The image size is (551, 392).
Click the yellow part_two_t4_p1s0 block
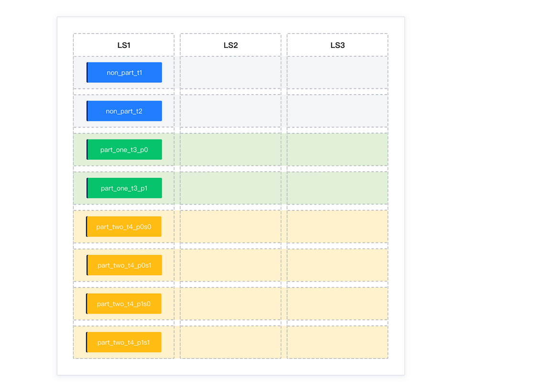(124, 304)
